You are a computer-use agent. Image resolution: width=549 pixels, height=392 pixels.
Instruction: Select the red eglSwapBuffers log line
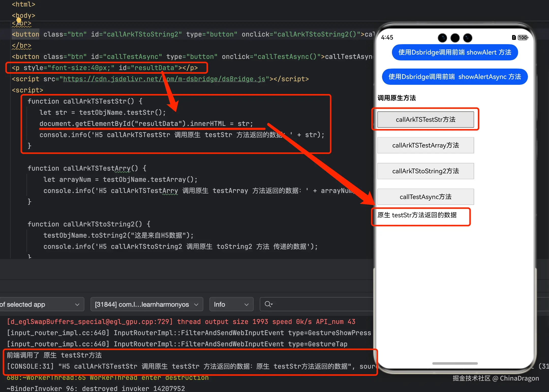click(181, 322)
